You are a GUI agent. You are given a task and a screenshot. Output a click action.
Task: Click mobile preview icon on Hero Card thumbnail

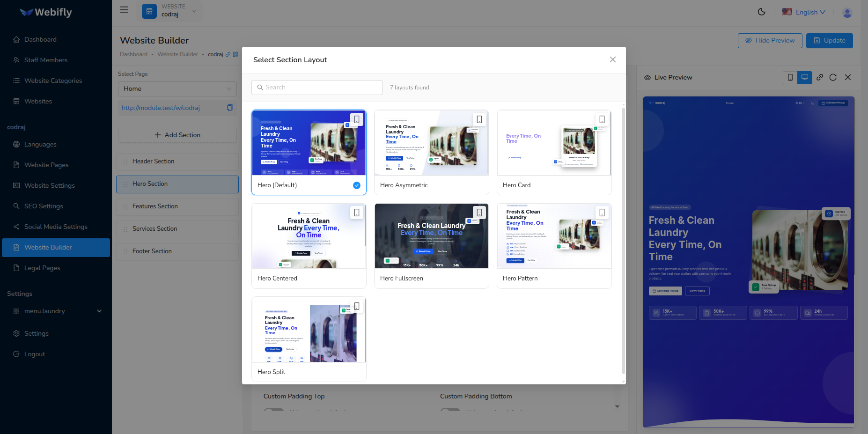[602, 119]
